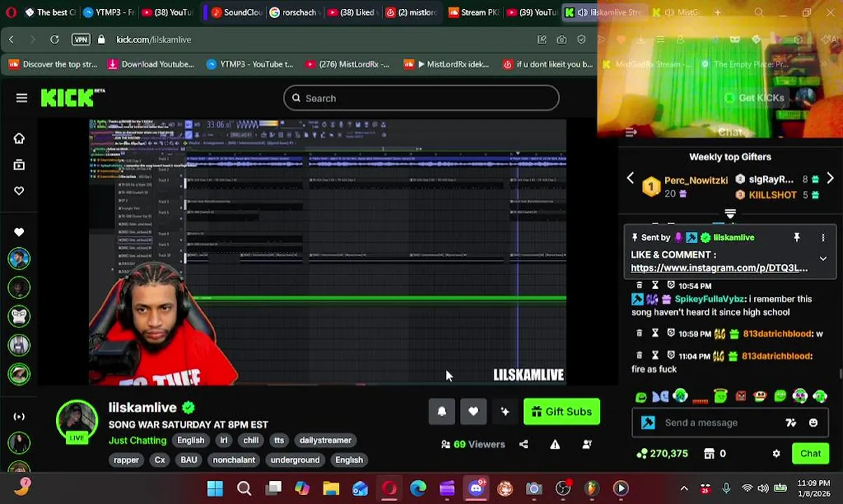Screen dimensions: 843x504
Task: Insert the first green quick emote
Action: coord(641,397)
